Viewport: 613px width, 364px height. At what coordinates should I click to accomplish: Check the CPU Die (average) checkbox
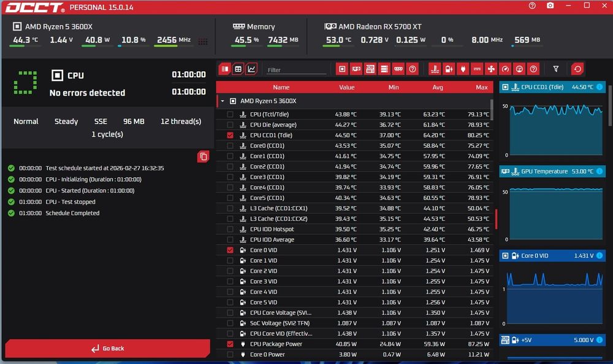click(x=230, y=125)
